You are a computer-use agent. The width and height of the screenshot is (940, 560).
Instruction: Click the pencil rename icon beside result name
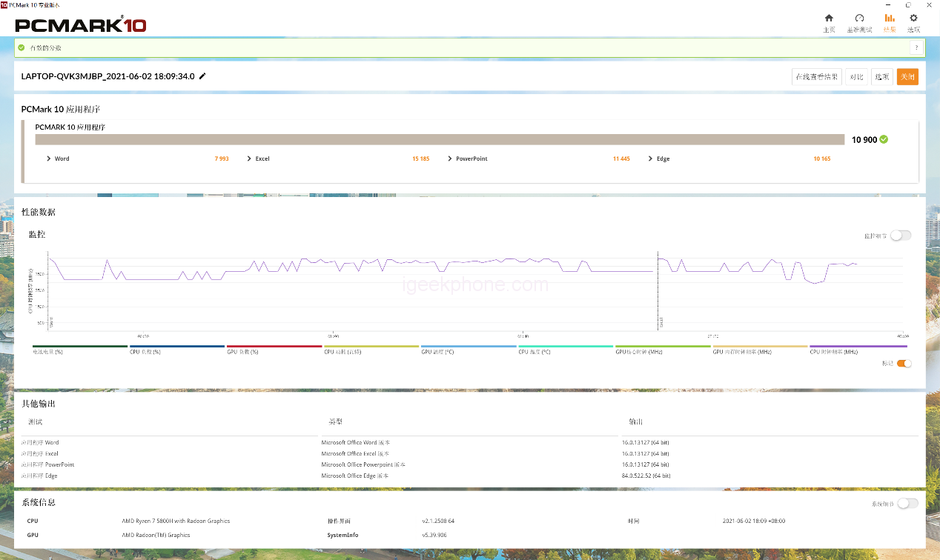[202, 76]
